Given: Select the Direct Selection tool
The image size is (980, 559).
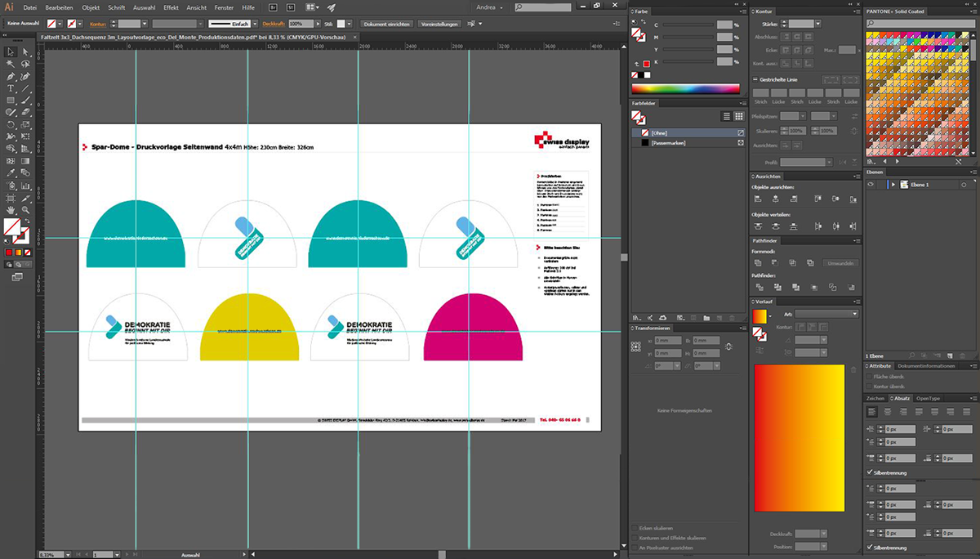Looking at the screenshot, I should point(26,51).
